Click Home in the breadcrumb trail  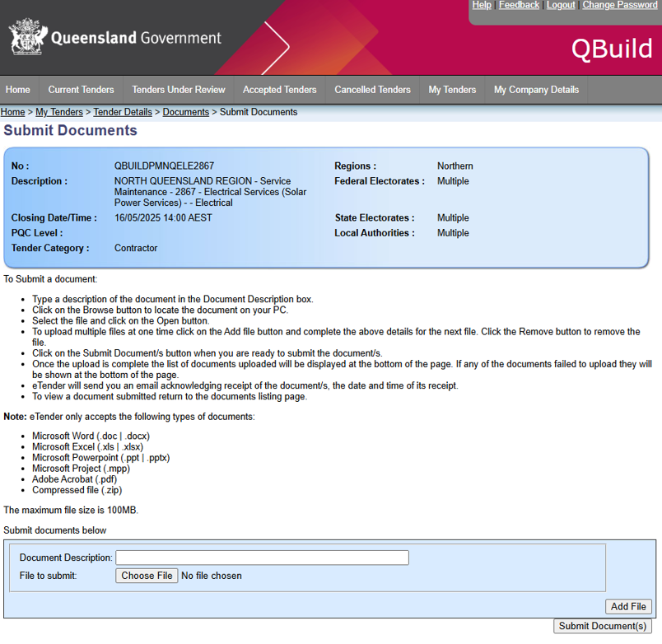[13, 112]
